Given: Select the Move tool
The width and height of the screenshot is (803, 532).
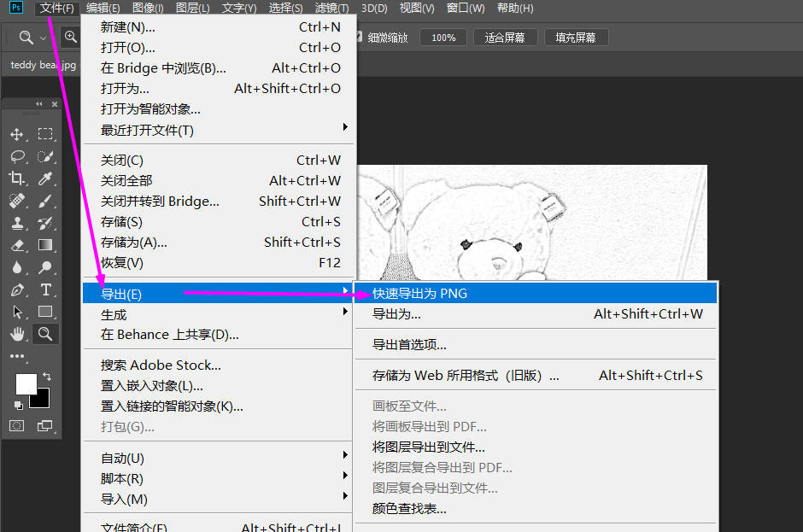Looking at the screenshot, I should (16, 134).
